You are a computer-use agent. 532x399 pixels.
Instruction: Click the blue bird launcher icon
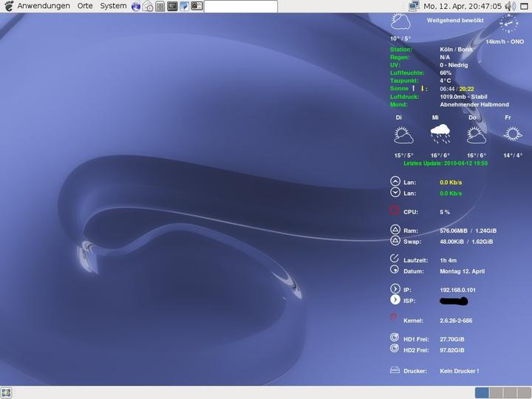coord(185,6)
